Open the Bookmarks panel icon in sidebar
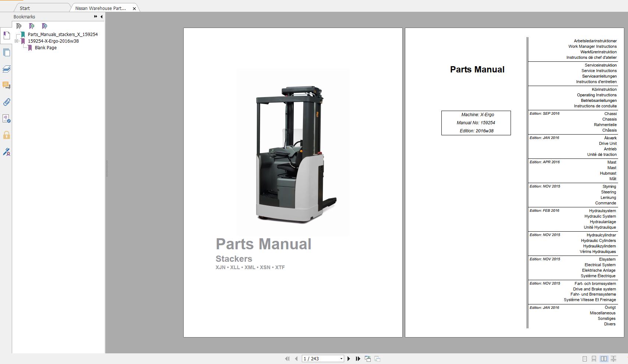 [6, 36]
